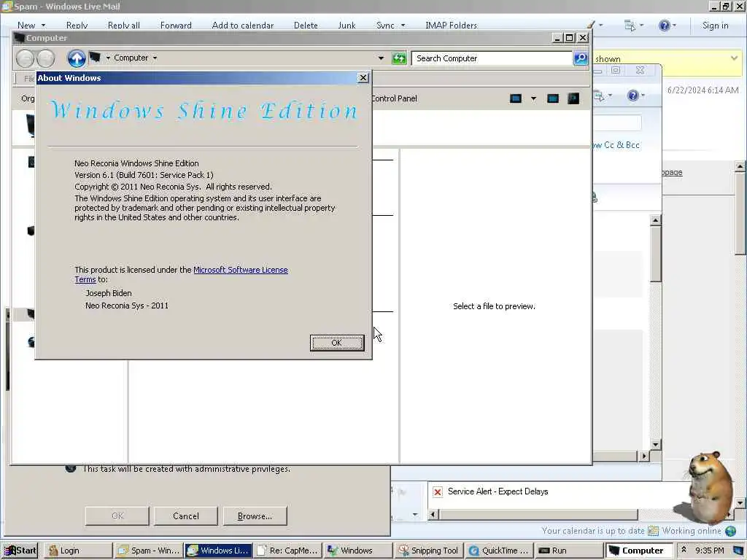The width and height of the screenshot is (747, 560).
Task: Click into the Search Computer field
Action: tap(491, 58)
